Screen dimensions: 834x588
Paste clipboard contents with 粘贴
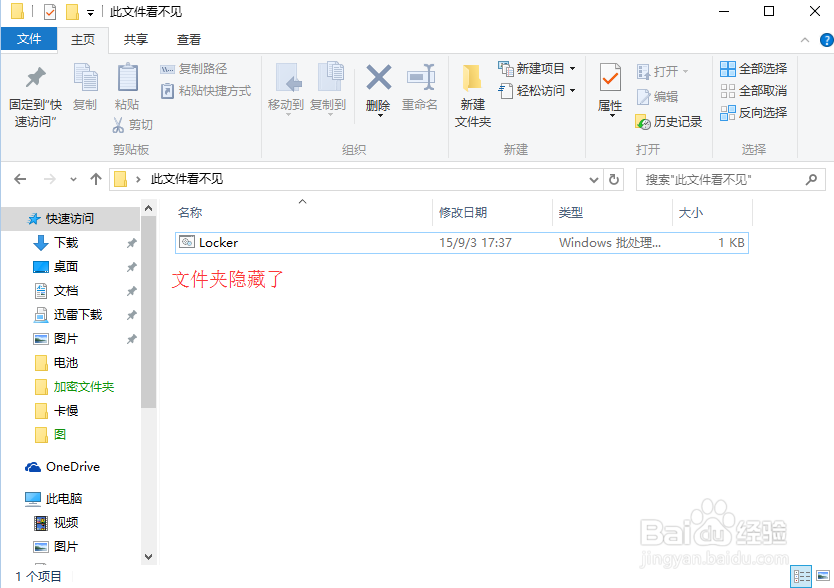click(x=126, y=90)
